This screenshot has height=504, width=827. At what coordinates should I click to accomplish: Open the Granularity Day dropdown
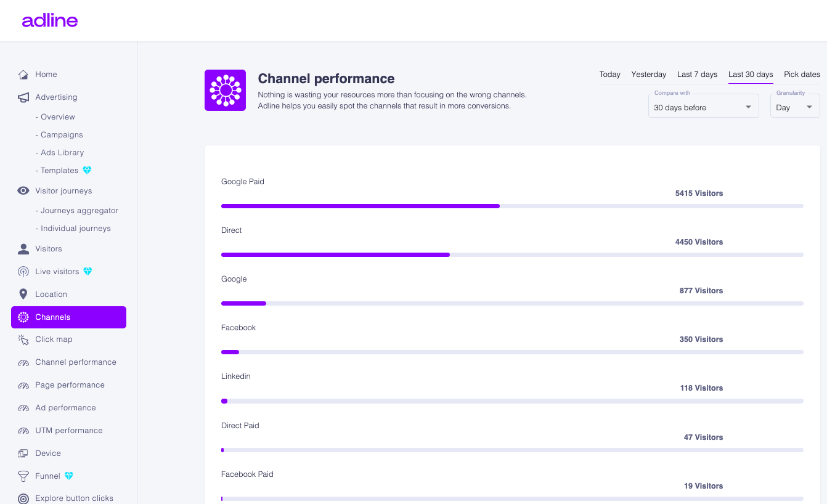click(795, 106)
